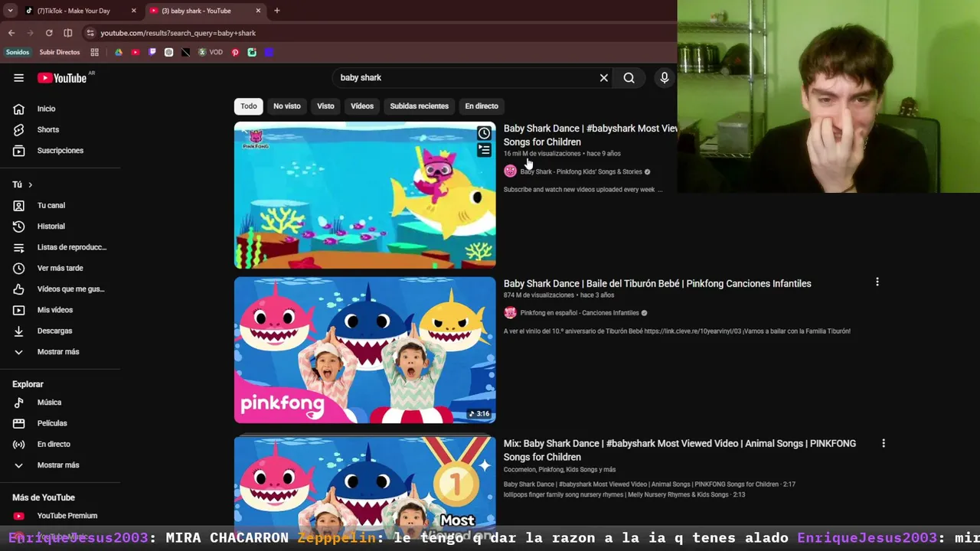Open Suscripciones in the sidebar
This screenshot has width=980, height=551.
(x=60, y=150)
